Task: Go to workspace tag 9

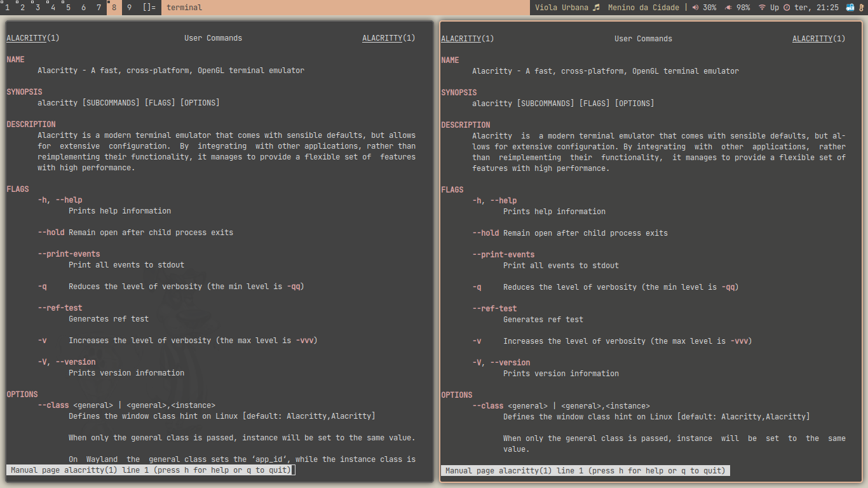Action: pyautogui.click(x=129, y=8)
